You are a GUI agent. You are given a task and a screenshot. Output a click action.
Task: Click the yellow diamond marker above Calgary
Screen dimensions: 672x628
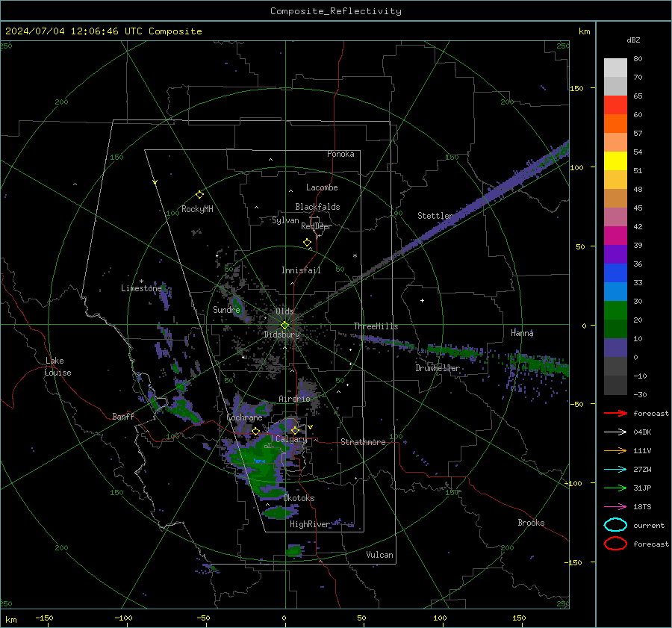coord(295,430)
